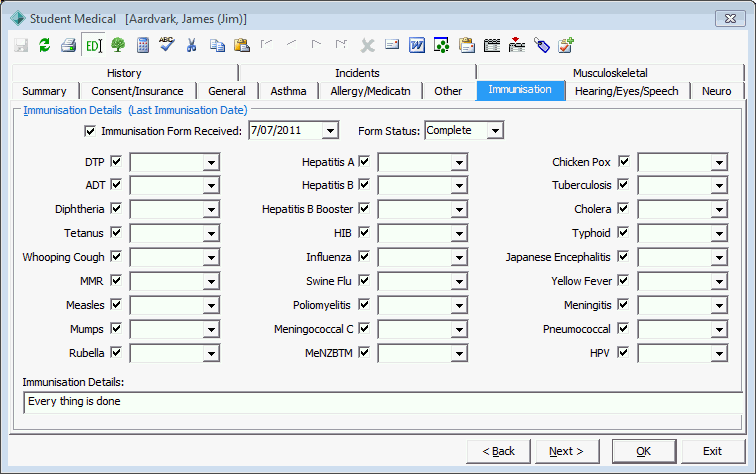Click the copy pages icon
Viewport: 756px width, 474px height.
coord(217,45)
